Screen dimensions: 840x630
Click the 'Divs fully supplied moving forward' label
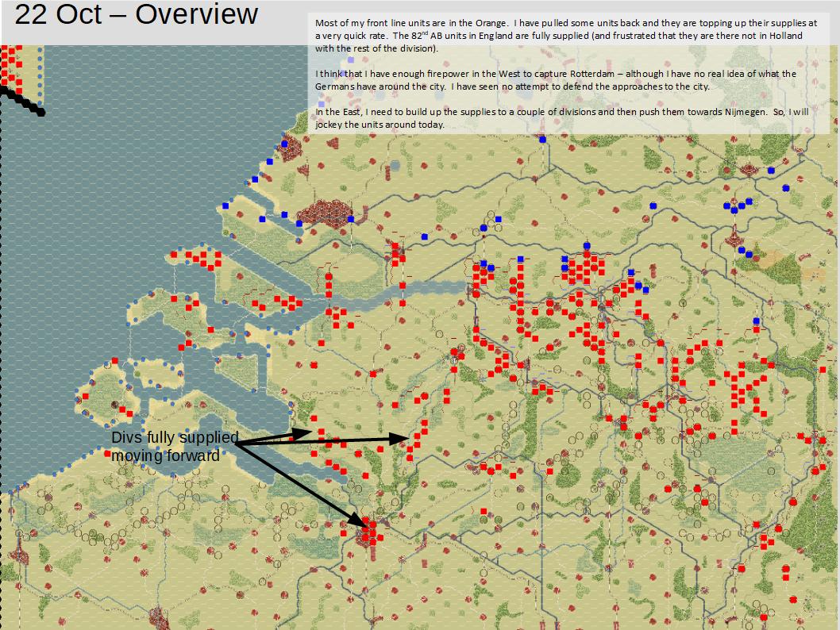(x=175, y=447)
